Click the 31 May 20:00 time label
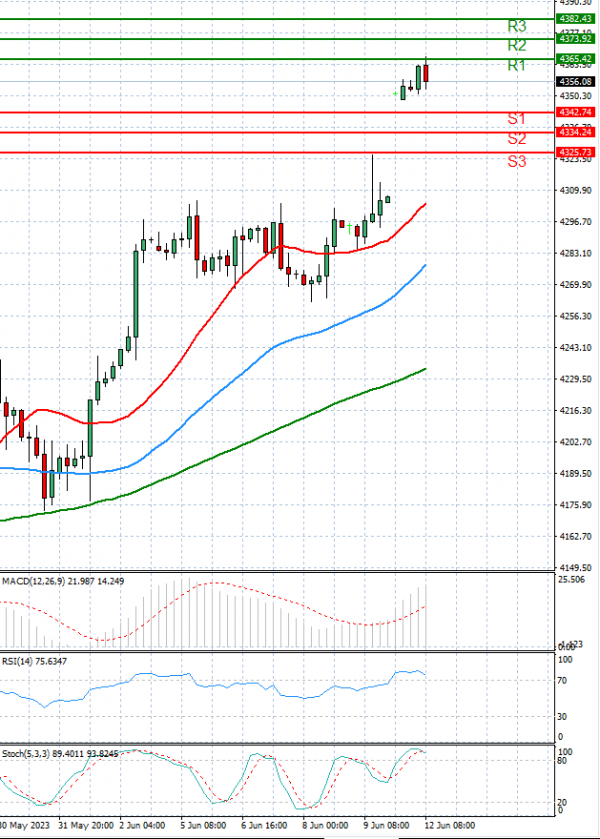Image resolution: width=600 pixels, height=839 pixels. tap(86, 825)
